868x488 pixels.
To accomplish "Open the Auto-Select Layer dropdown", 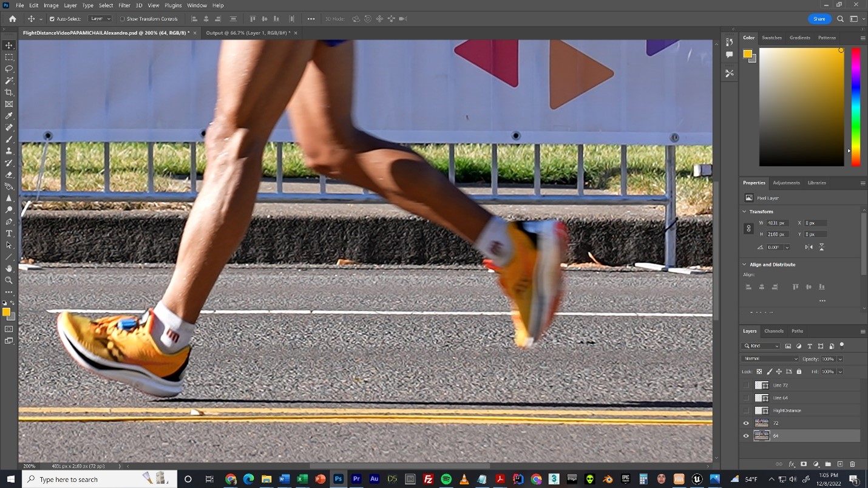I will tap(100, 19).
